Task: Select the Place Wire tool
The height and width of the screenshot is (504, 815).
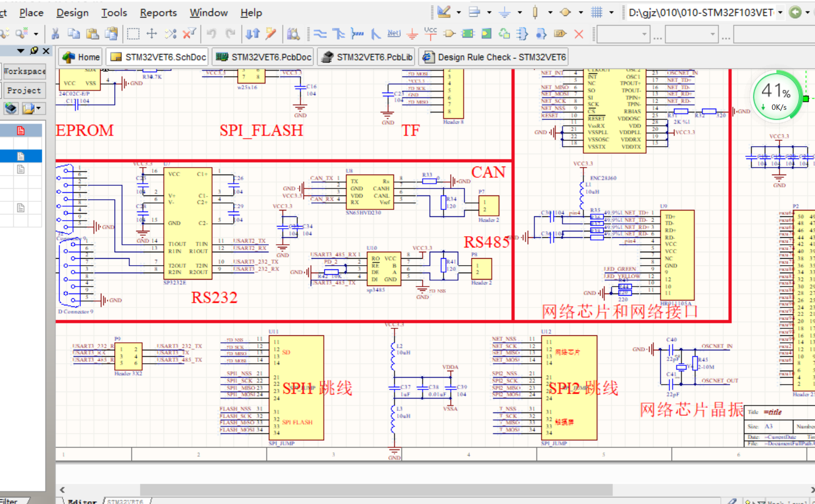Action: click(320, 34)
